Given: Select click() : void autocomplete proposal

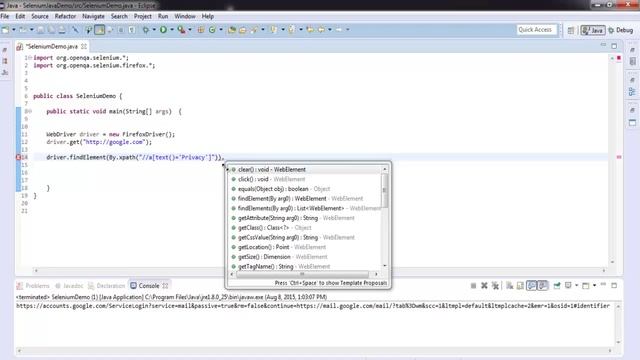Looking at the screenshot, I should click(x=305, y=179).
